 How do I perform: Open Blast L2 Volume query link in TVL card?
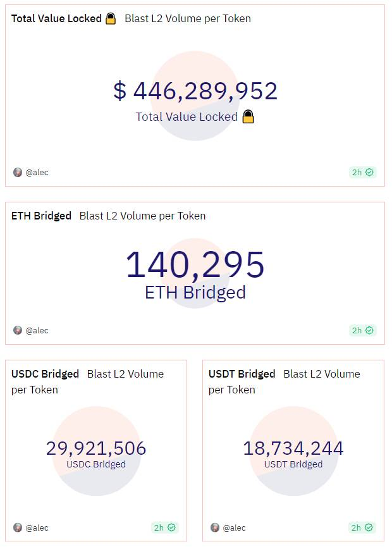click(187, 19)
